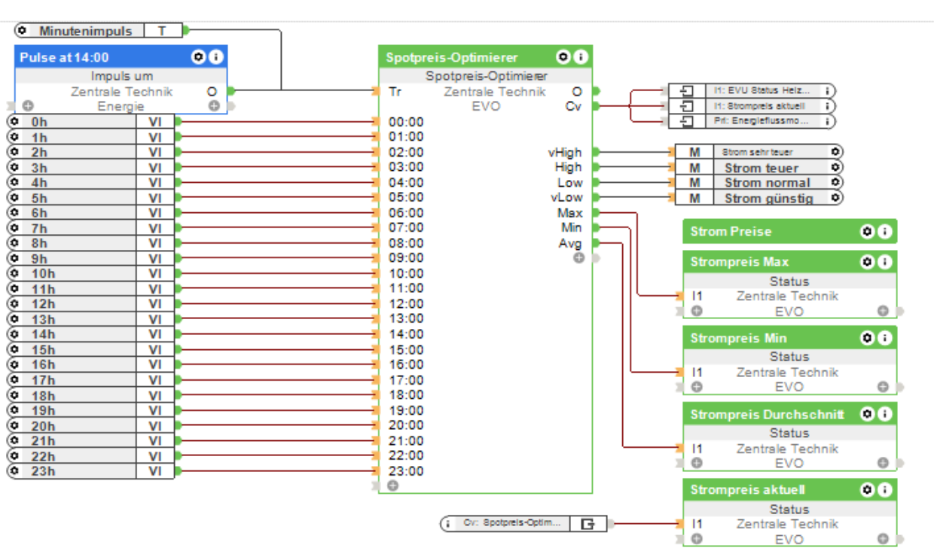
Task: Click info icon on Pulse at 14:00 block
Action: coord(215,57)
